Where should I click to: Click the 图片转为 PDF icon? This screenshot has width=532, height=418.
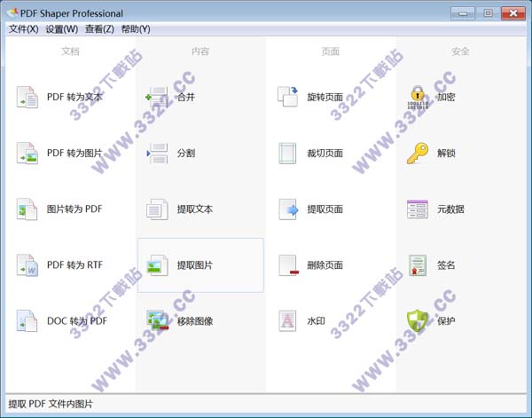click(27, 209)
